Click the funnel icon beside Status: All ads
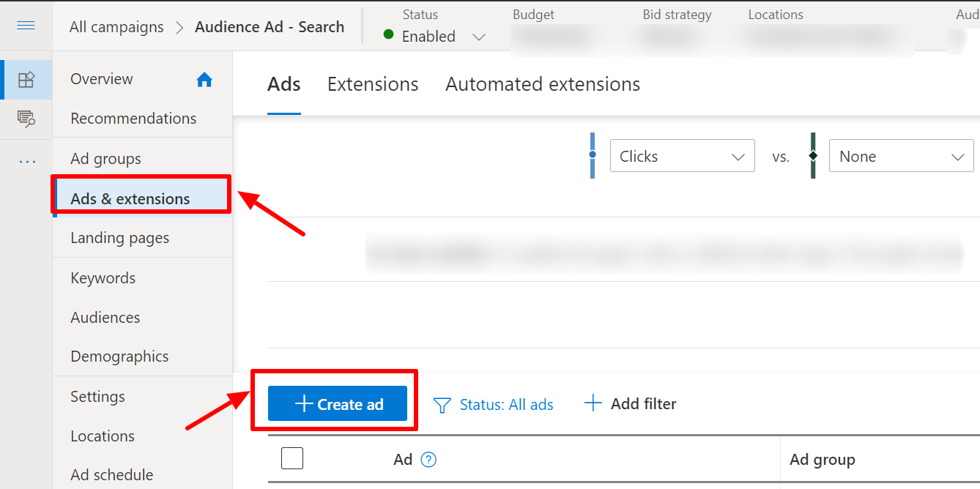Image resolution: width=980 pixels, height=489 pixels. point(442,404)
